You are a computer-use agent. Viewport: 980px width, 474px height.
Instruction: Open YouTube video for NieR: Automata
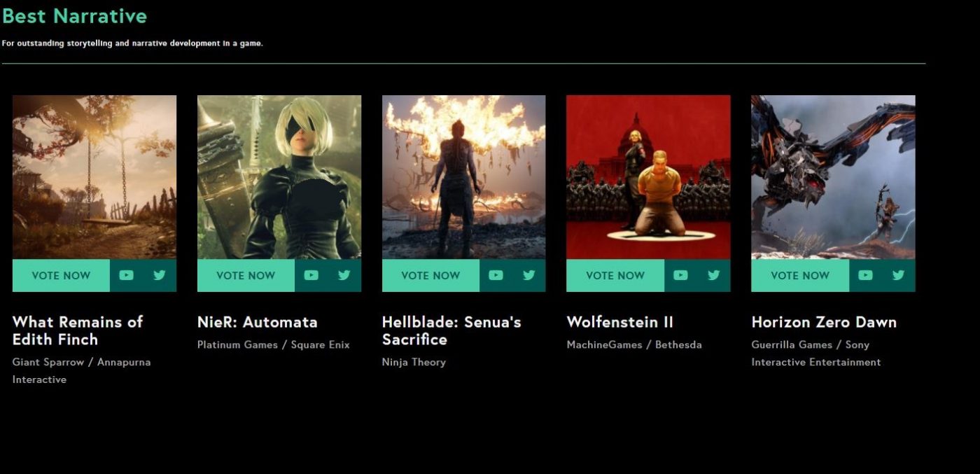(x=311, y=275)
